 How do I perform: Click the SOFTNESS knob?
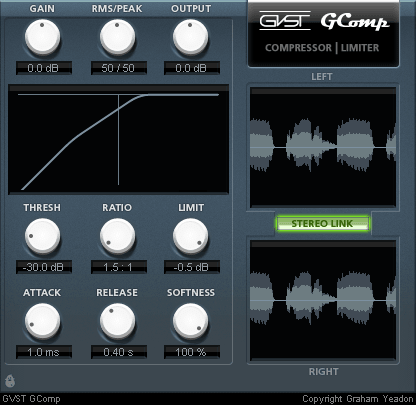click(190, 321)
